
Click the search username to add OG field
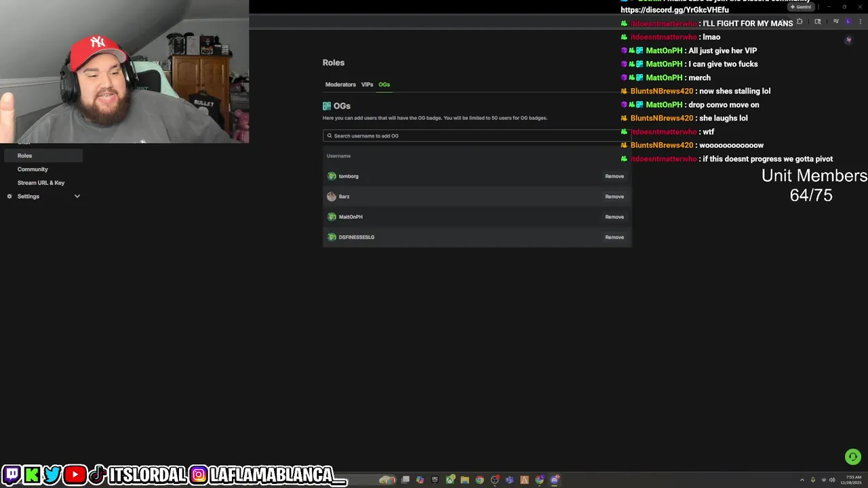click(x=477, y=136)
